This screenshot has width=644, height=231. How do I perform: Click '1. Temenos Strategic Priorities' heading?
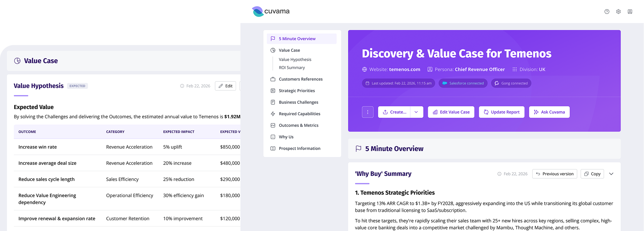pos(395,192)
